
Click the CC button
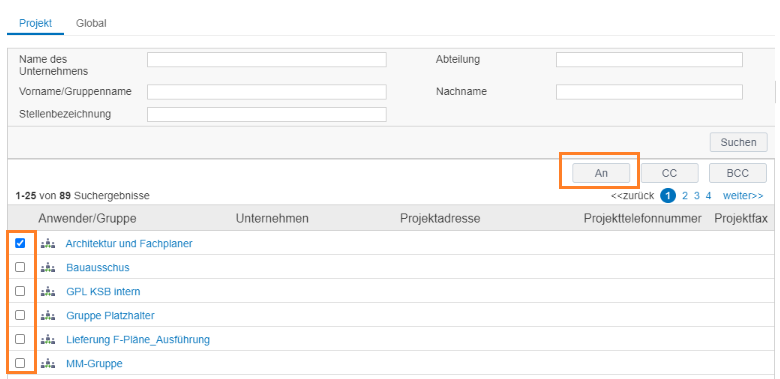tap(670, 173)
